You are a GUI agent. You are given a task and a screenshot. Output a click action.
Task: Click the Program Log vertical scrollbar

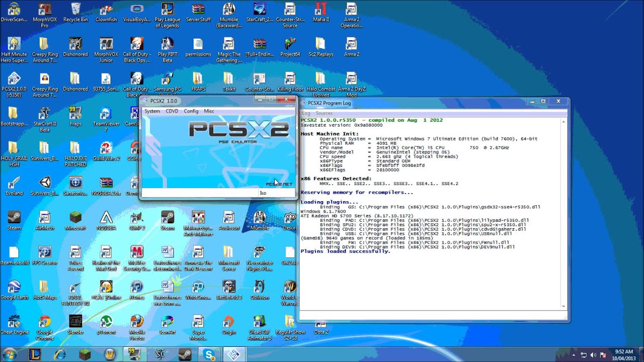(x=564, y=214)
